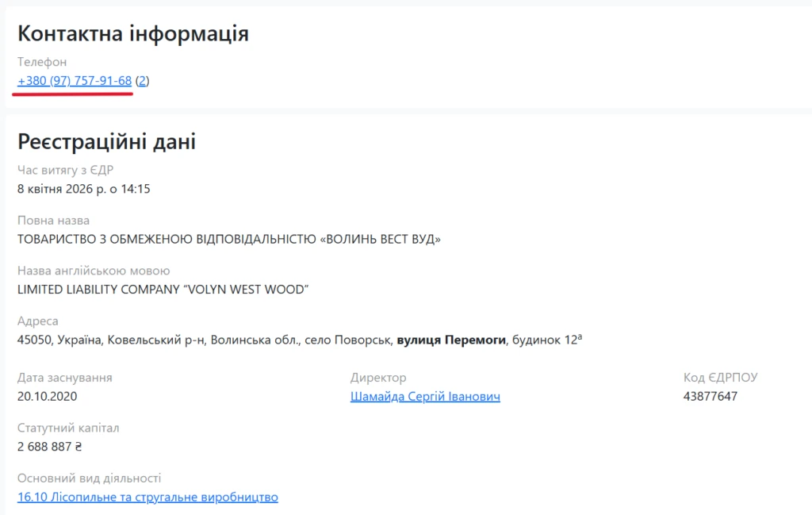812x515 pixels.
Task: Select the Телефон field label
Action: tap(42, 62)
